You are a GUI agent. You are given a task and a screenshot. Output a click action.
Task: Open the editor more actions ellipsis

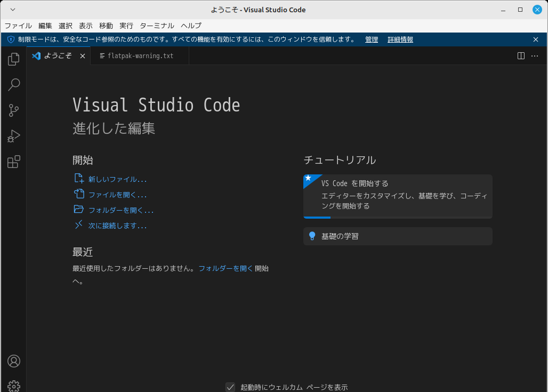(535, 56)
